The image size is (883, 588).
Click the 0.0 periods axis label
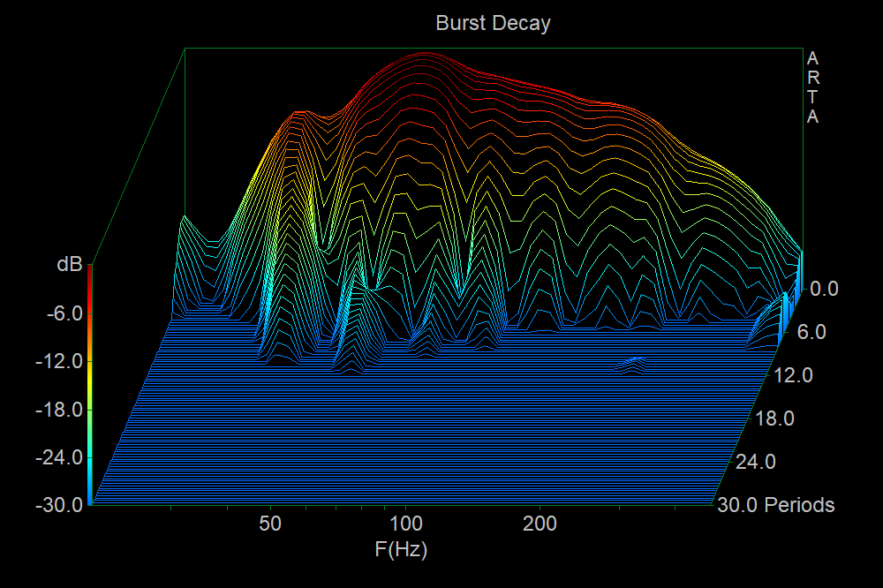point(823,289)
